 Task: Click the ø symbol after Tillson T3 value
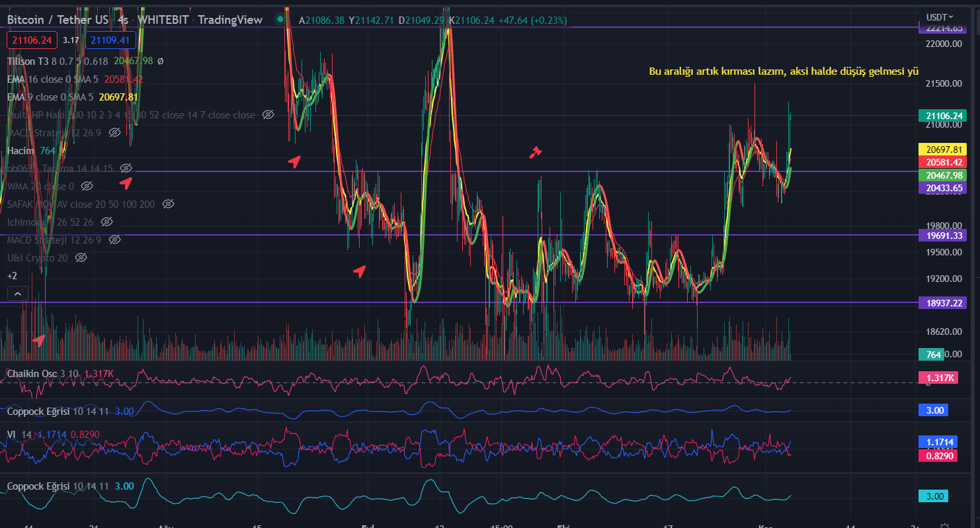[160, 61]
